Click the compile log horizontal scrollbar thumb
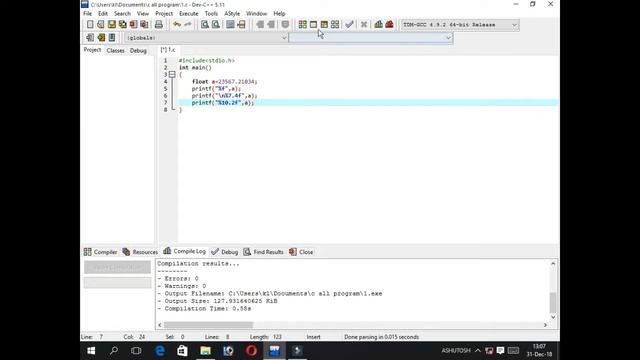The height and width of the screenshot is (360, 640). click(x=208, y=325)
